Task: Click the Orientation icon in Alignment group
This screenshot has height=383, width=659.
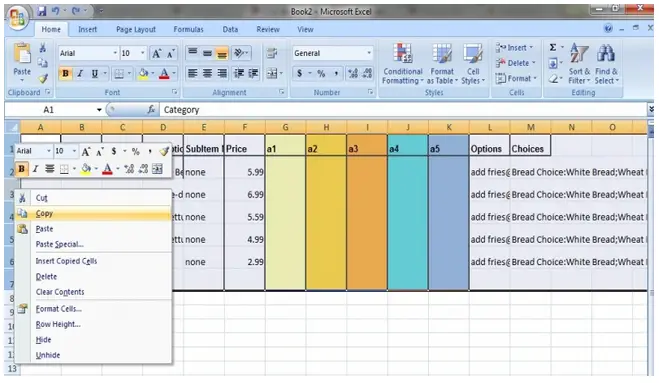Action: [x=240, y=53]
